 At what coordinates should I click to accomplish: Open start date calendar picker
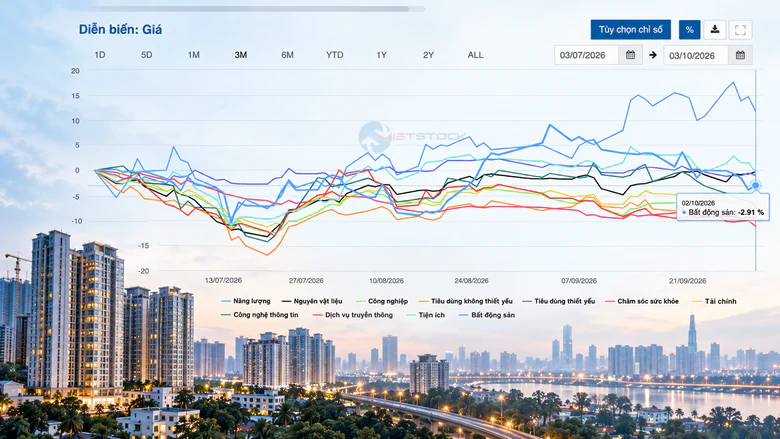630,55
